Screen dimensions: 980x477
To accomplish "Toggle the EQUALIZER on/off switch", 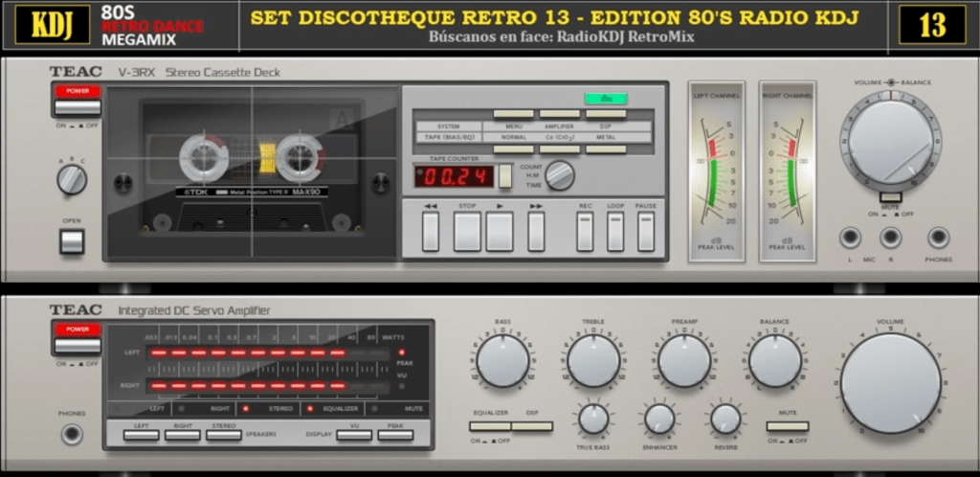I will (x=491, y=426).
